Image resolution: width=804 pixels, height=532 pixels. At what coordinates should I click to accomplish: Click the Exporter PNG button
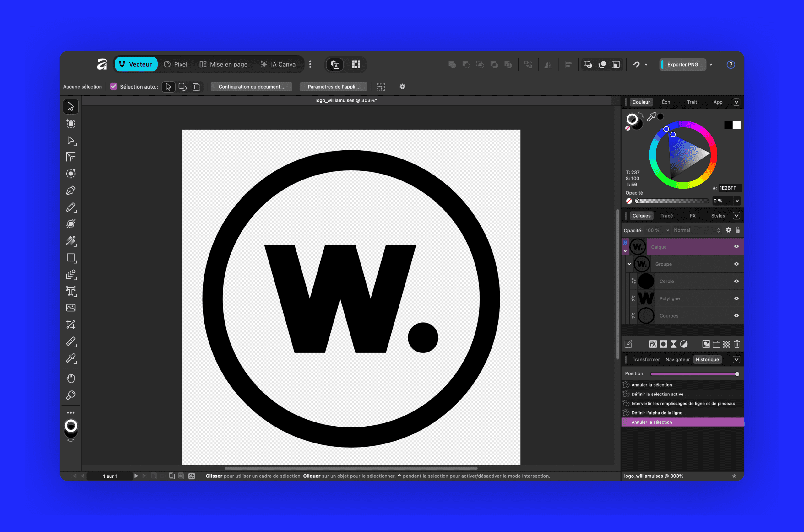[x=682, y=64]
